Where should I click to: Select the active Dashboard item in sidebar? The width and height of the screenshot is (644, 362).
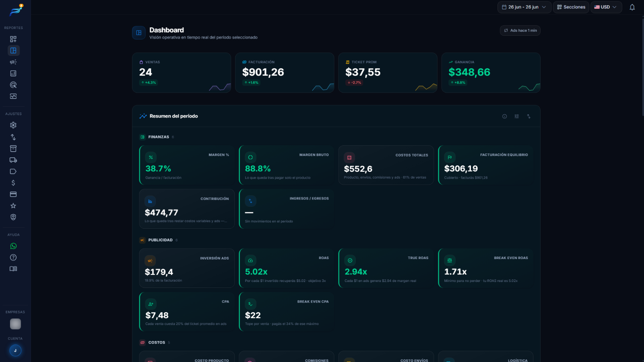pyautogui.click(x=13, y=51)
